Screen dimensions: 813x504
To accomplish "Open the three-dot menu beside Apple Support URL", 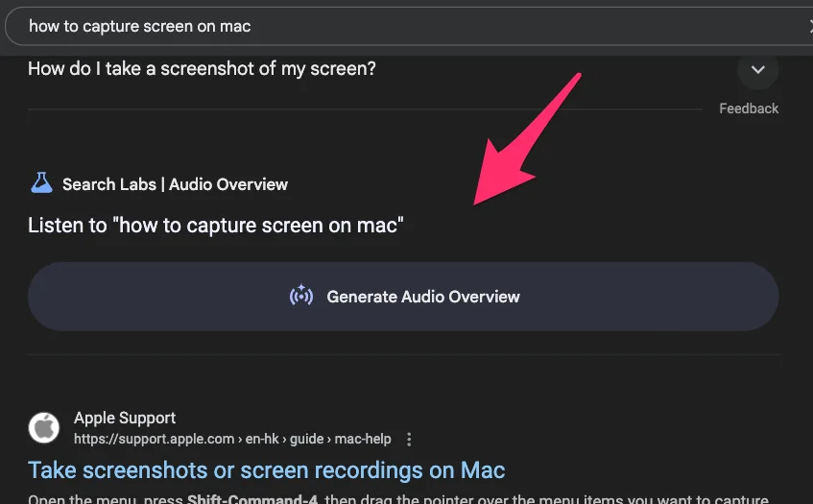I will click(x=409, y=440).
